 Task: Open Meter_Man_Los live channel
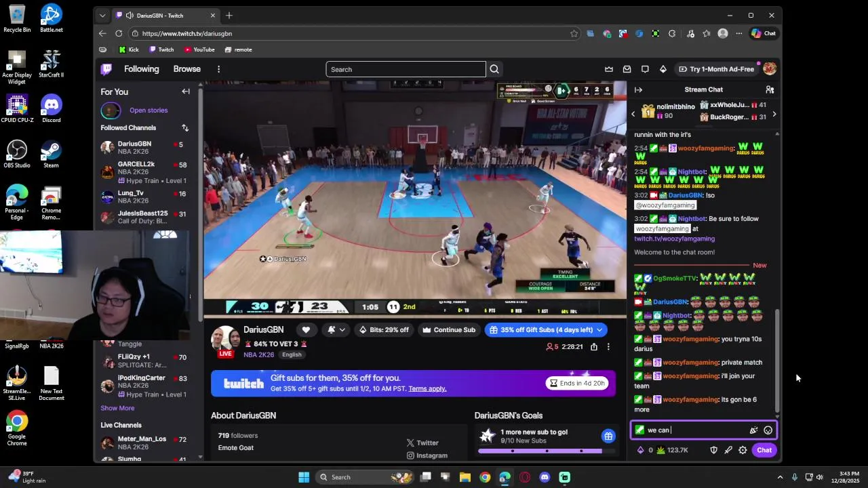click(144, 443)
